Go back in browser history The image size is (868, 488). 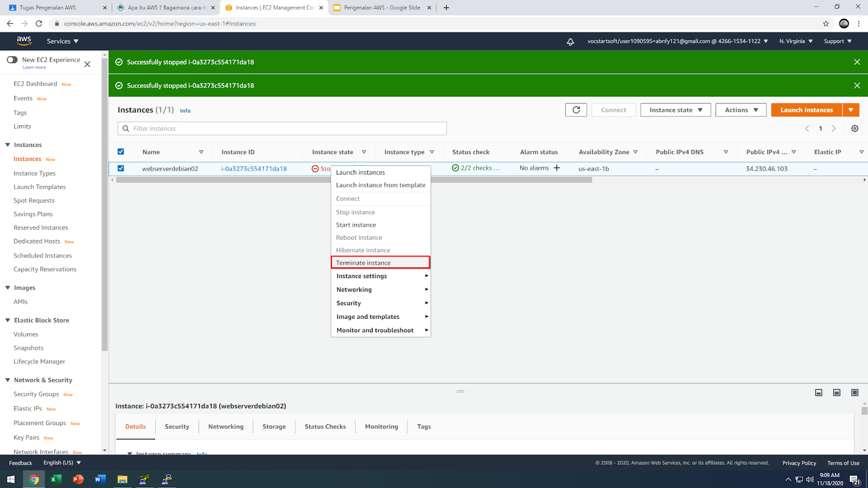[10, 23]
